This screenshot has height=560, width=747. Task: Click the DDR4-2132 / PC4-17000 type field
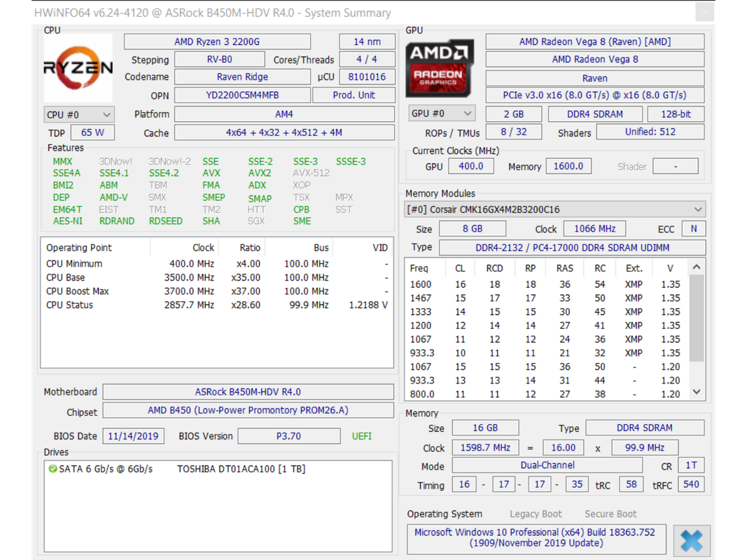click(572, 248)
